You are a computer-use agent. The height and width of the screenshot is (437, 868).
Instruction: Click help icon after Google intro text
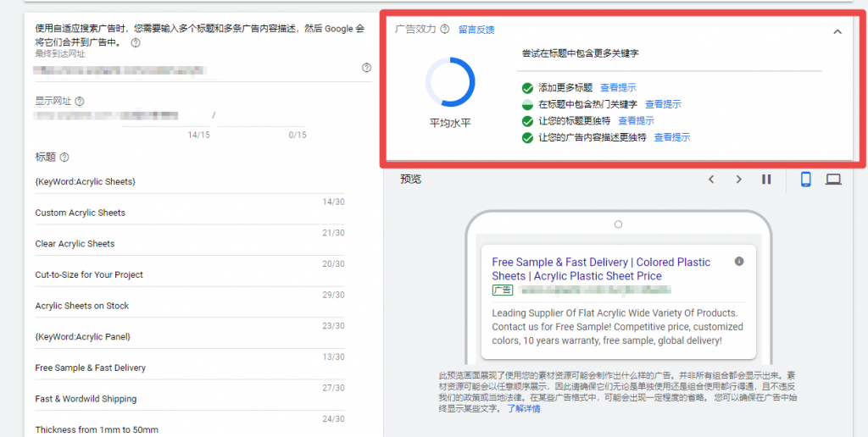(136, 42)
